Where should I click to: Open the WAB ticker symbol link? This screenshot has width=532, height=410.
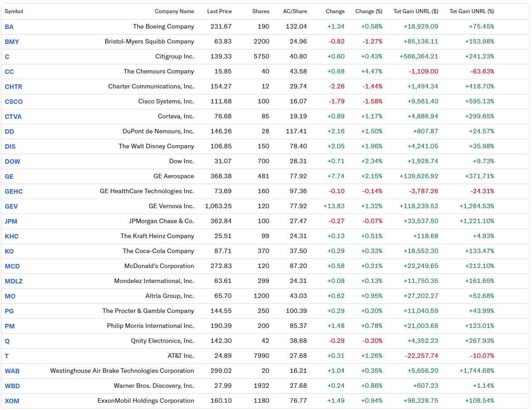[12, 371]
